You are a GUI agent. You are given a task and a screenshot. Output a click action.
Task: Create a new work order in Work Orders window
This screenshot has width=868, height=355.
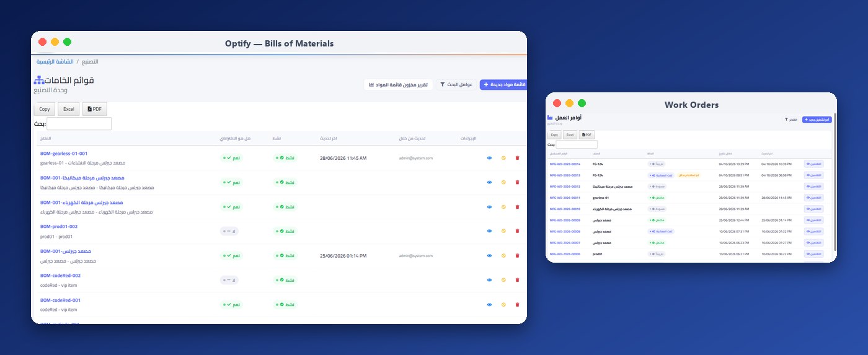click(x=817, y=119)
